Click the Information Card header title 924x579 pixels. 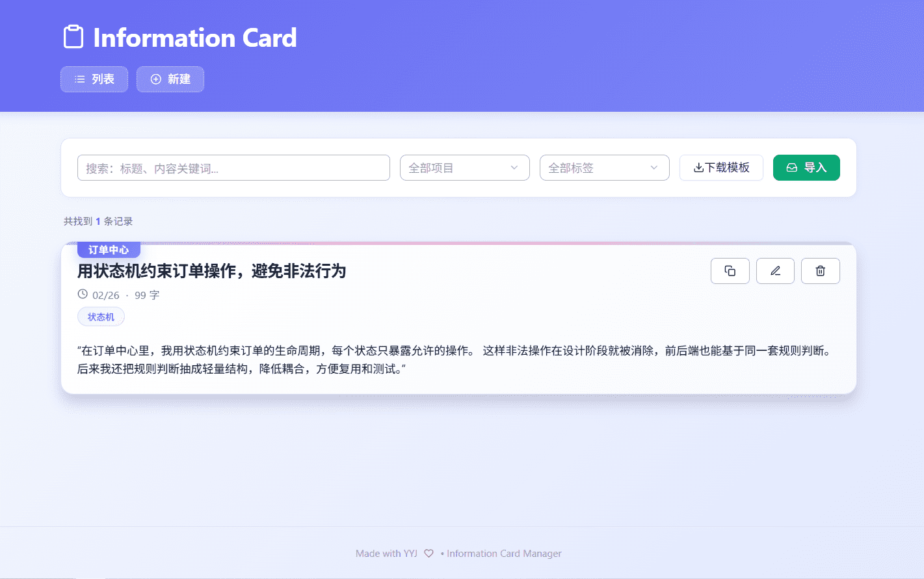pyautogui.click(x=194, y=38)
